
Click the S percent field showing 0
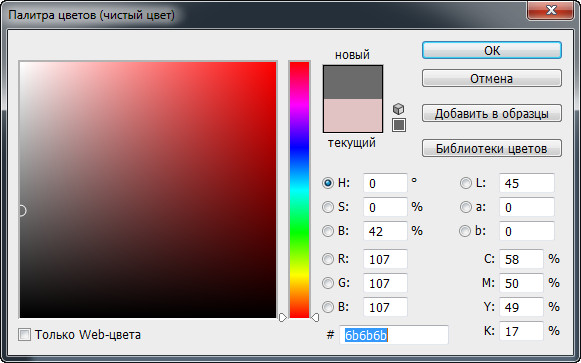(x=385, y=207)
